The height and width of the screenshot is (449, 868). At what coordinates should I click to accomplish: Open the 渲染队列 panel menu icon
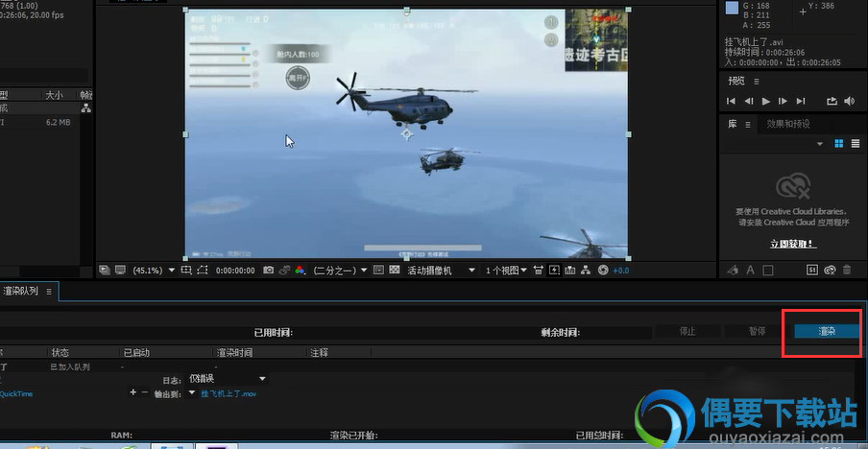(49, 292)
